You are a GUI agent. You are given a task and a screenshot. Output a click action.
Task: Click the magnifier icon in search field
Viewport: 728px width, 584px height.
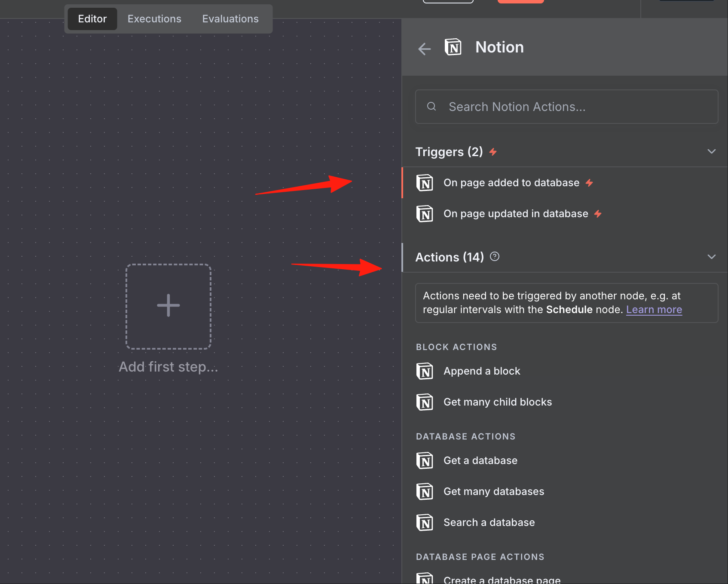431,106
